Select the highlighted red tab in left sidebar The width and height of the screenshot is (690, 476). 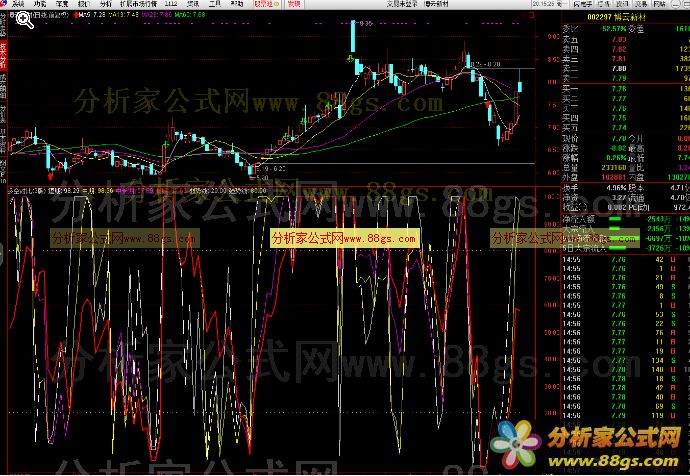[x=3, y=55]
